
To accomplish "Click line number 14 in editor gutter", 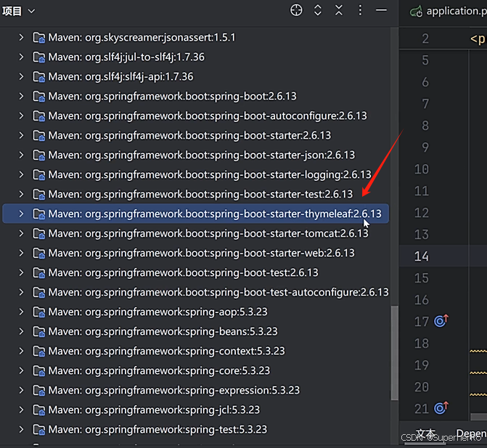I will coord(422,256).
